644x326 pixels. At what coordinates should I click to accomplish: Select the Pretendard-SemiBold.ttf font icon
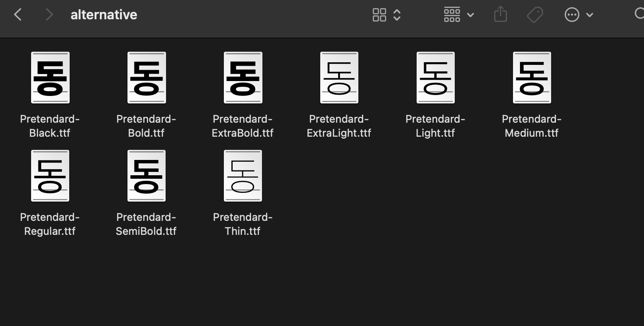[x=147, y=176]
